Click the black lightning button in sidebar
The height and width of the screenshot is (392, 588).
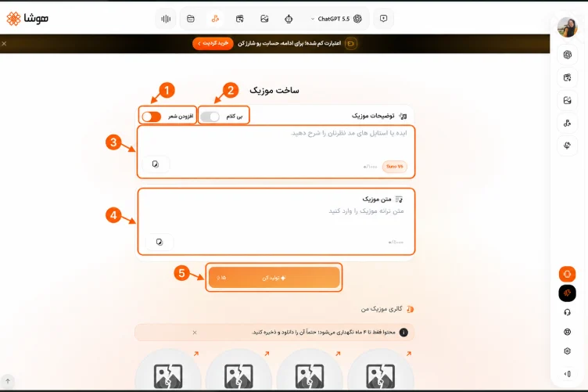coord(567,293)
